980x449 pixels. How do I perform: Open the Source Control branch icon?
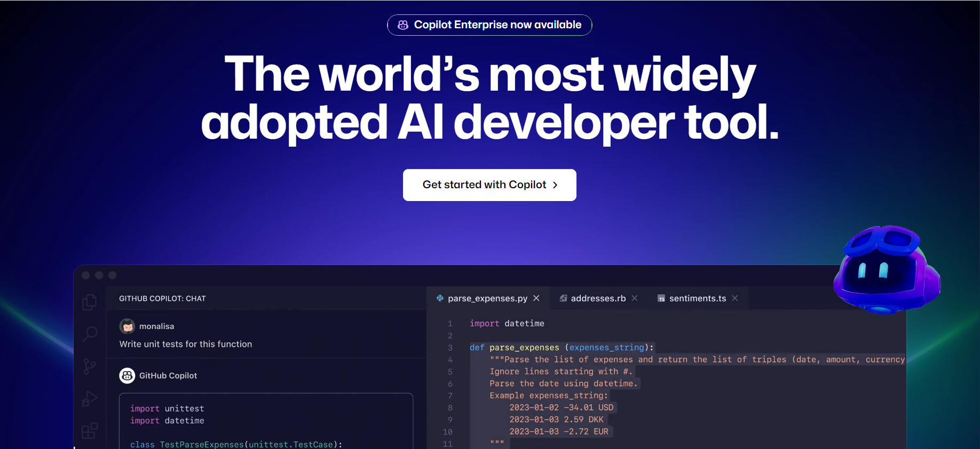click(90, 366)
